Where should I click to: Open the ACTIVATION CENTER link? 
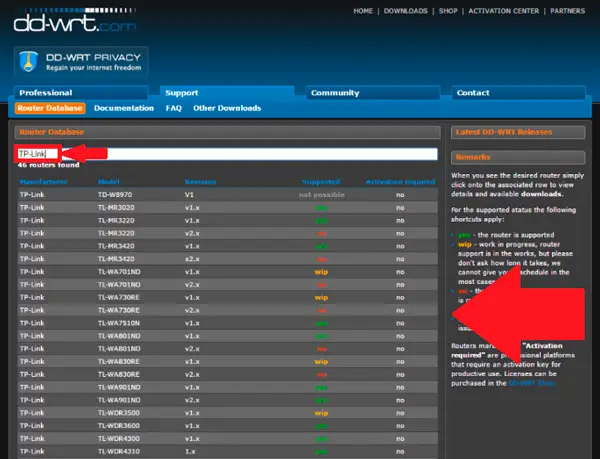tap(503, 11)
